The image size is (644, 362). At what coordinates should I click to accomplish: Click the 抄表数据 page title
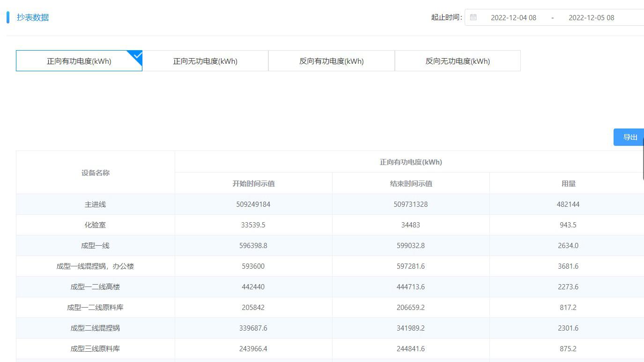(33, 17)
